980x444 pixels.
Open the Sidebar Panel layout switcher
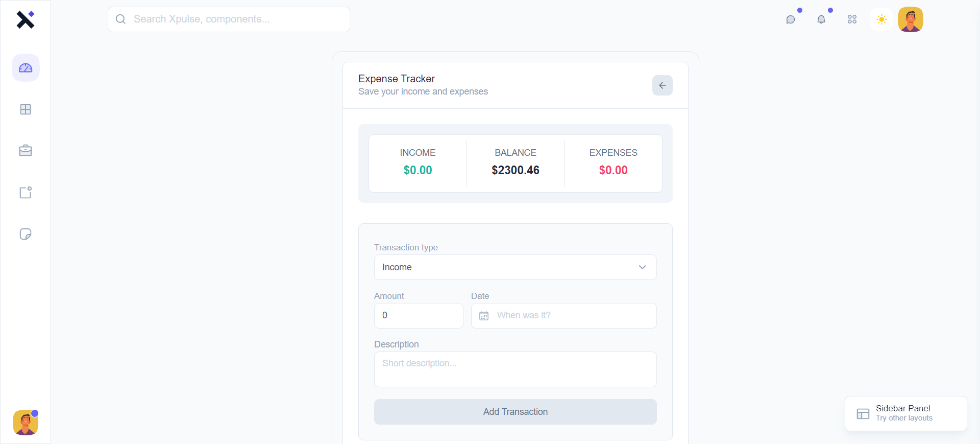(905, 413)
